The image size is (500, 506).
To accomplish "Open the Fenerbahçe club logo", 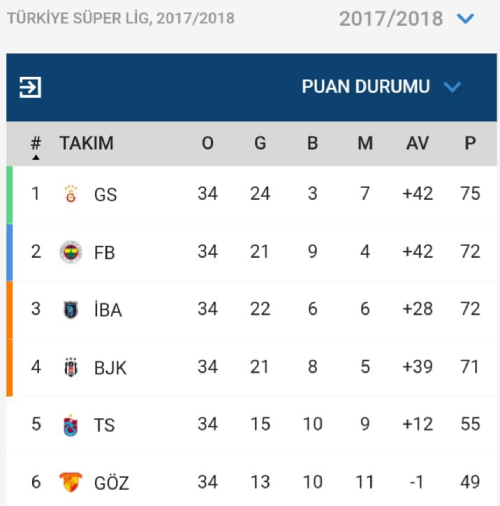I will click(x=71, y=252).
